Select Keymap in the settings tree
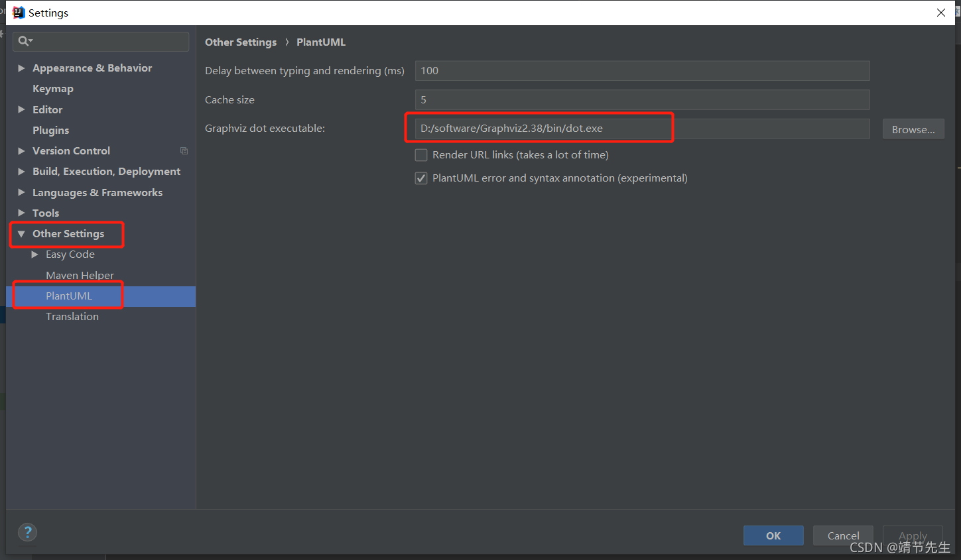The width and height of the screenshot is (961, 560). pos(53,89)
